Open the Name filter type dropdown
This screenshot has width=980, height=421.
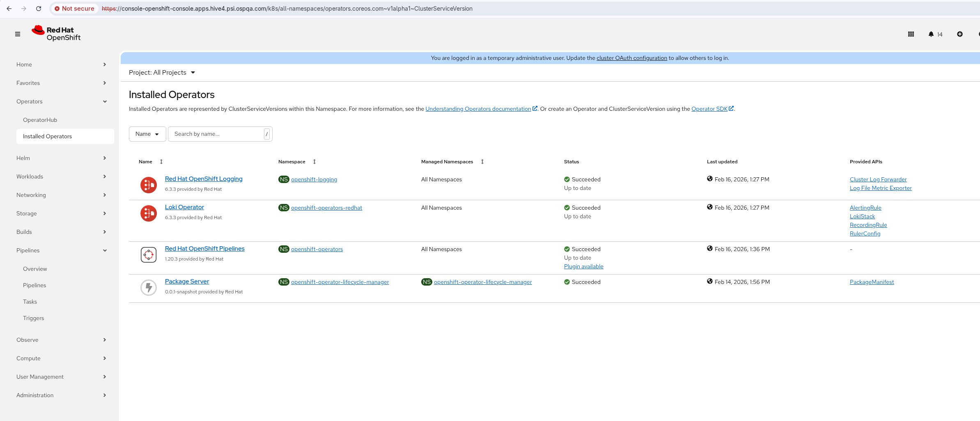(x=147, y=134)
